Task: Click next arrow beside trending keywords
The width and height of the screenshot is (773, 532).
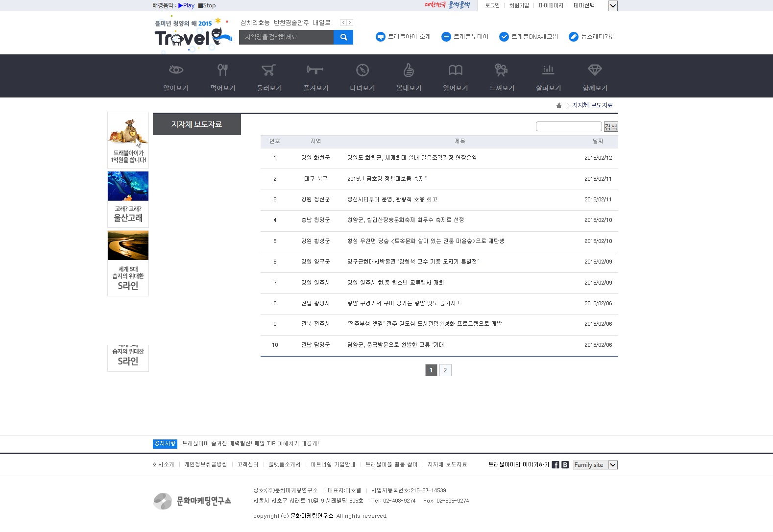Action: click(x=350, y=23)
